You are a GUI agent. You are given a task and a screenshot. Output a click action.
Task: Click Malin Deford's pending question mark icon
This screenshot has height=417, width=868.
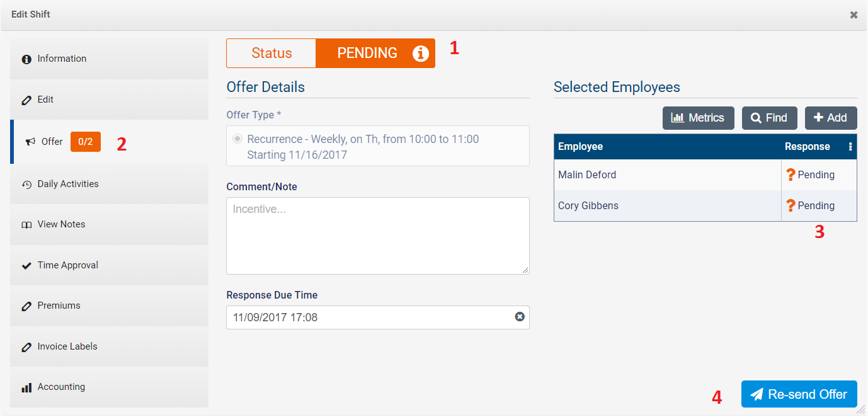pos(791,175)
